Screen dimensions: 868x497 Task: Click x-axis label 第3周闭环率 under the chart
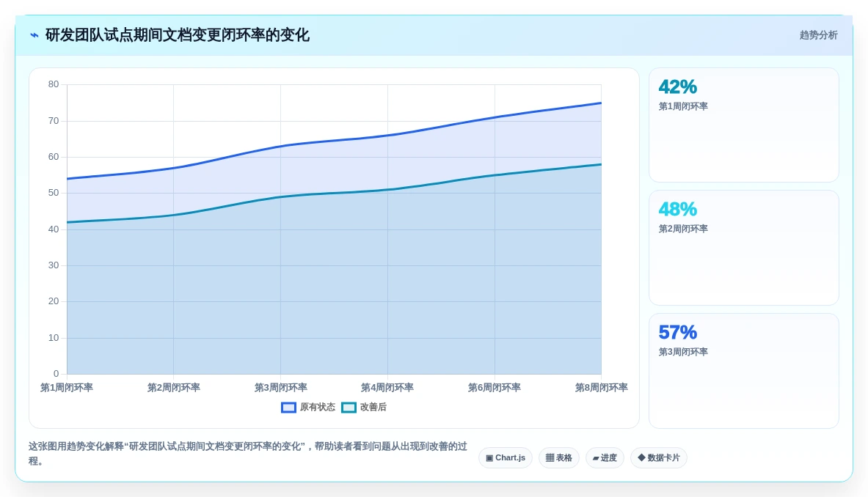(x=281, y=388)
